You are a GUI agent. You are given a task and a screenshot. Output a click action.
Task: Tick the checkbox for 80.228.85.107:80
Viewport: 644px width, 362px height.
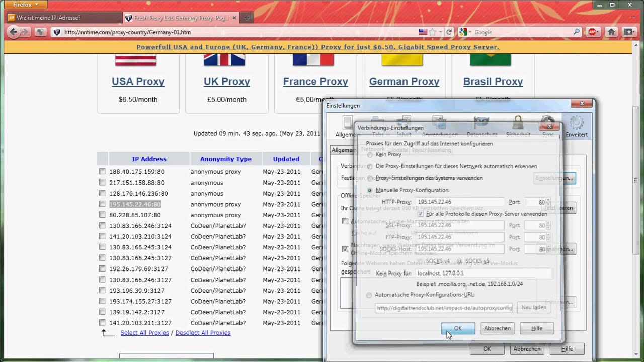[x=102, y=215]
